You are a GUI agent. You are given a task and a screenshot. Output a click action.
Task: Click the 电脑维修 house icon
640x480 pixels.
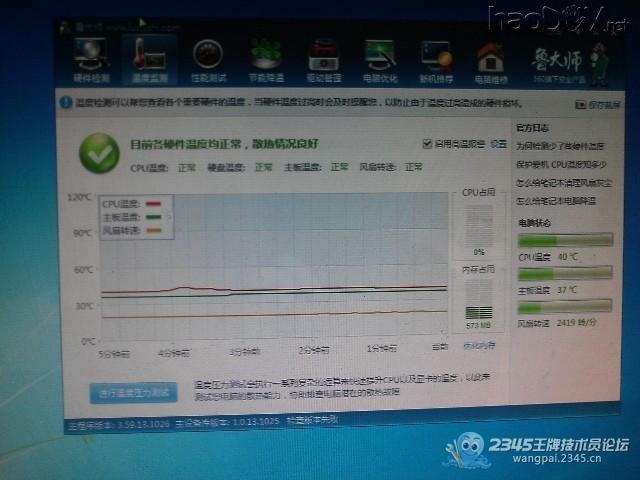490,58
